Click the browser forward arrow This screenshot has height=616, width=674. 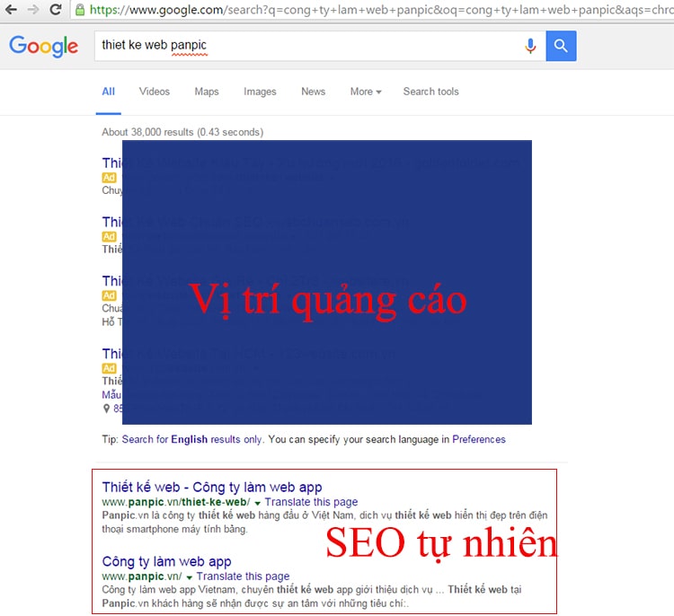click(33, 9)
